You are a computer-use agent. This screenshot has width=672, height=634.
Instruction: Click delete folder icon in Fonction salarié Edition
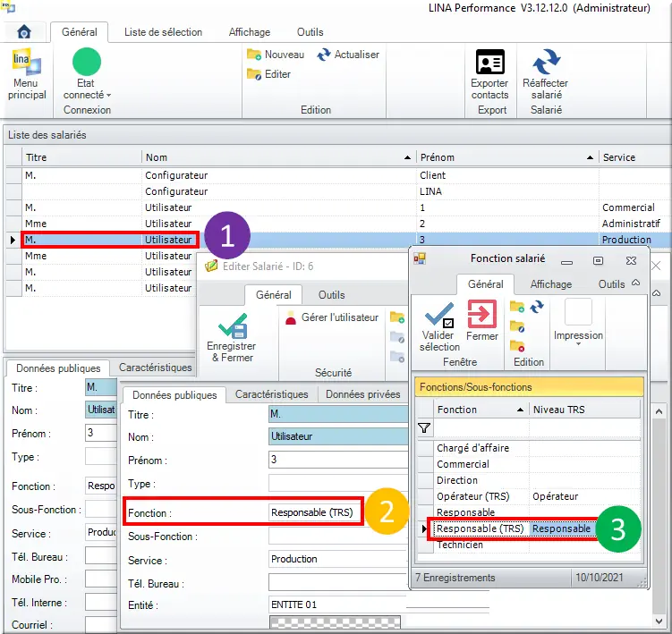(x=517, y=345)
